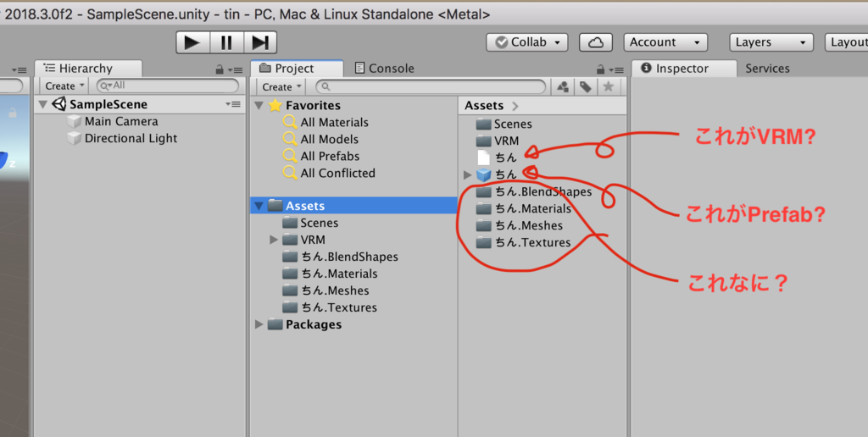
Task: Switch to the Console tab
Action: (384, 68)
